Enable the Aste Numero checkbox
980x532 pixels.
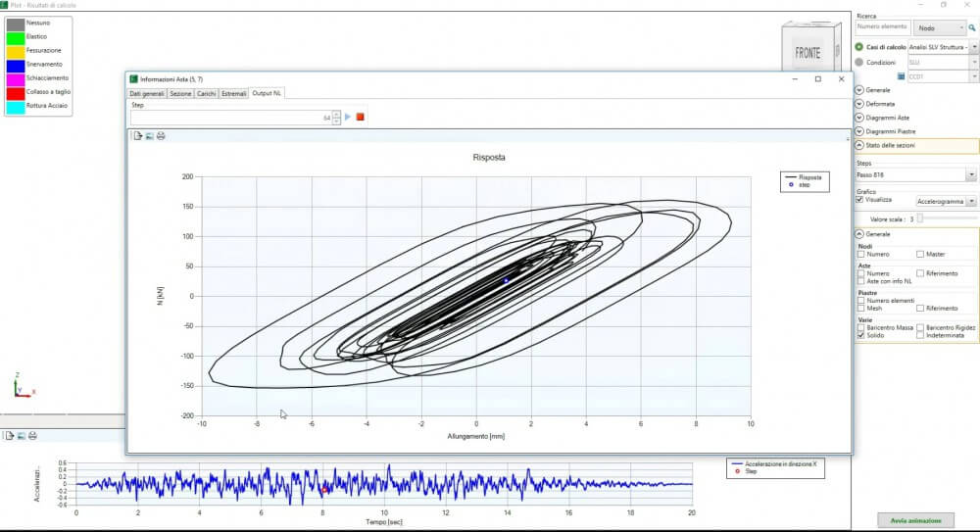[861, 273]
